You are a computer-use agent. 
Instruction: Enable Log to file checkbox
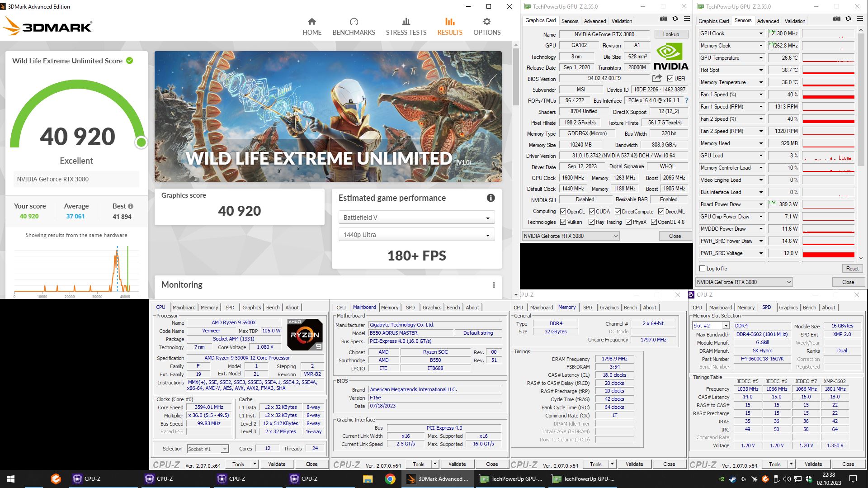703,269
